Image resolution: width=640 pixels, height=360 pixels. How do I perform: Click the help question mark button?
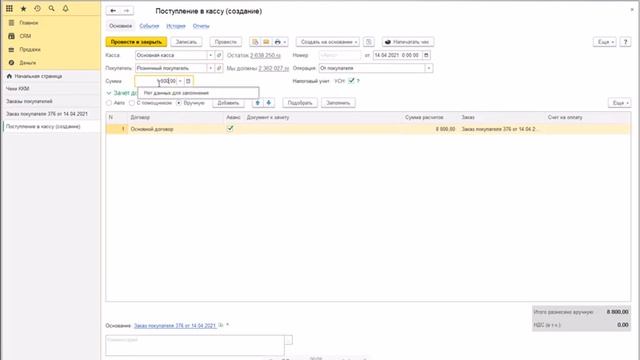tap(625, 42)
